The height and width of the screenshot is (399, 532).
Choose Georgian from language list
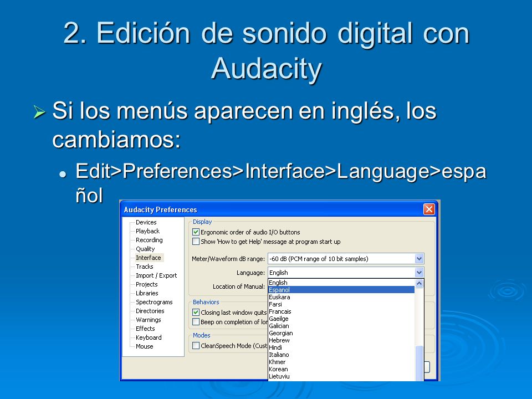click(341, 333)
